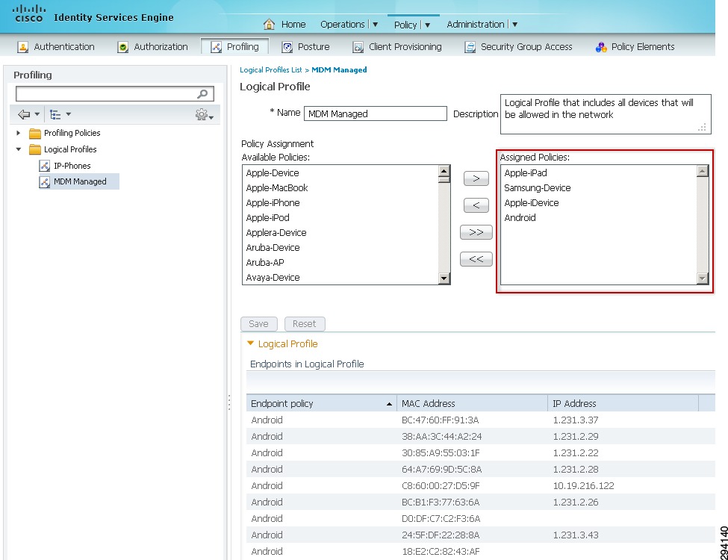Click the Description text area
Viewport: 728px width, 560px height.
(606, 114)
